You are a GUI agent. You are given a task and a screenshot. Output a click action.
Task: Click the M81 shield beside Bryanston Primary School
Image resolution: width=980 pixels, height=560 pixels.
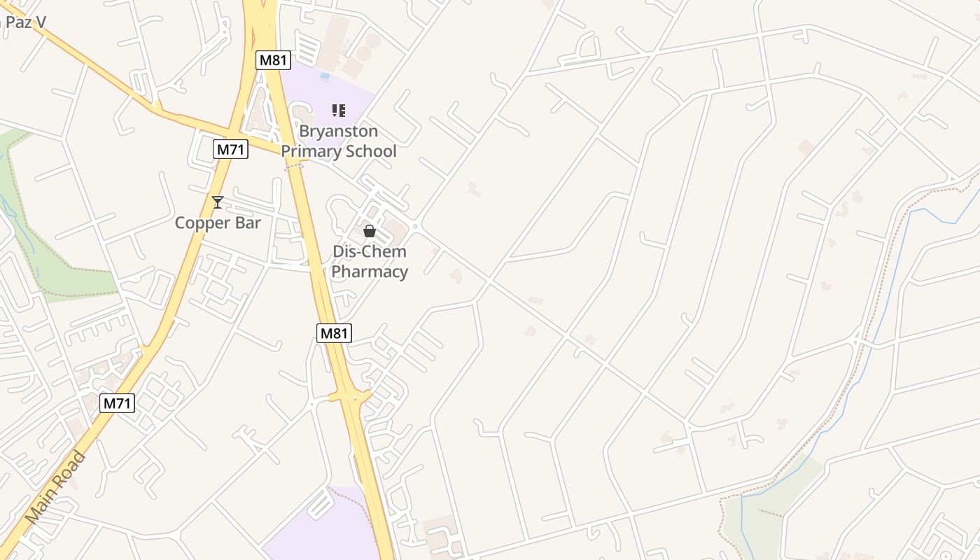[x=273, y=60]
